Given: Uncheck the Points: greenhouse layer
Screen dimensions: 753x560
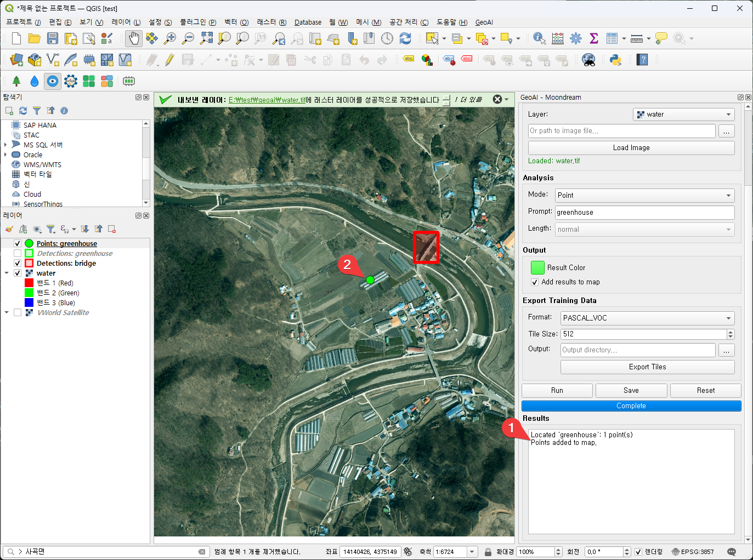Looking at the screenshot, I should (x=18, y=244).
